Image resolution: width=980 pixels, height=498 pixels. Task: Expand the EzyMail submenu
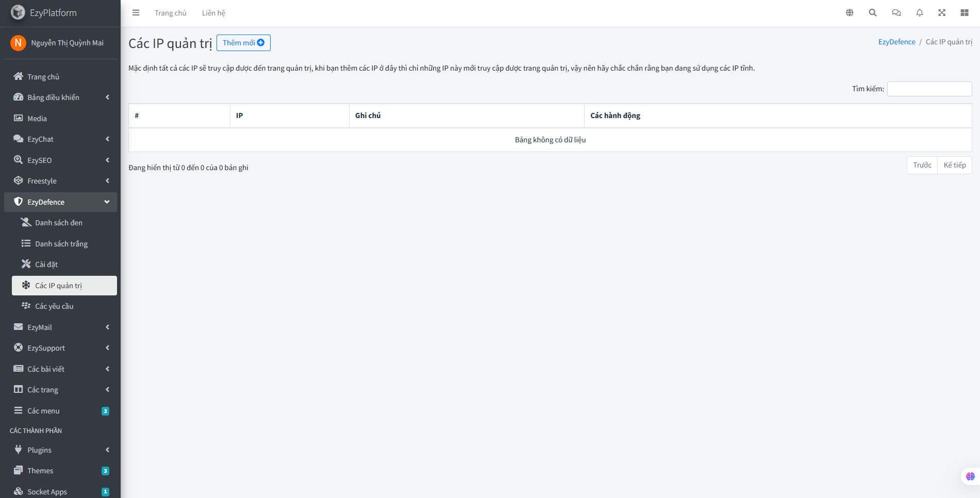click(60, 327)
